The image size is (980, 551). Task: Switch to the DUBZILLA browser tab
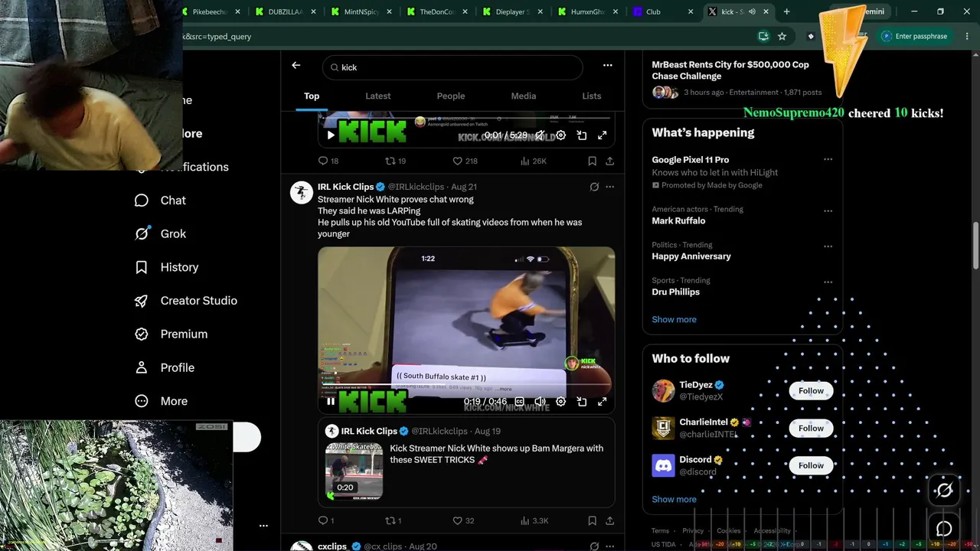pyautogui.click(x=285, y=11)
